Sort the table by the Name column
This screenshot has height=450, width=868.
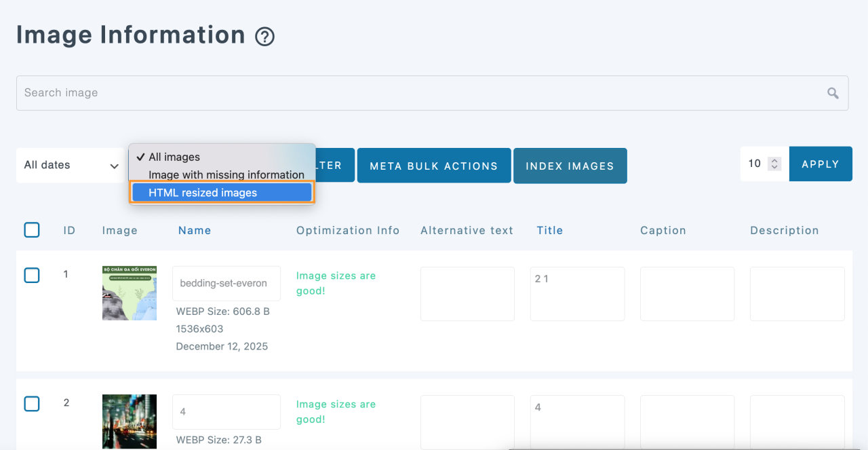click(x=195, y=230)
